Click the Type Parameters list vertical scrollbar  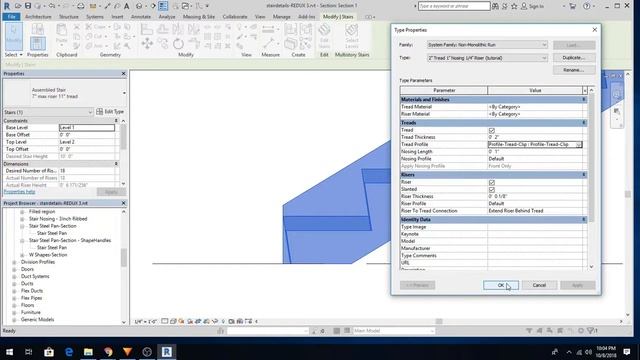click(x=591, y=178)
